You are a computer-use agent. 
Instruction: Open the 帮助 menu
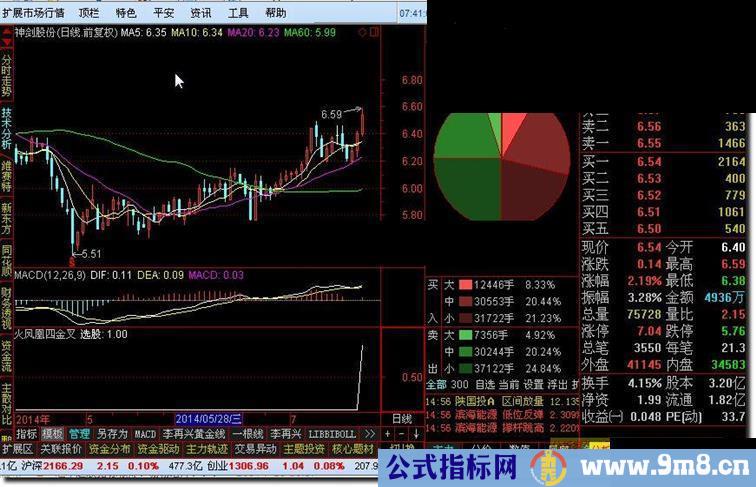[275, 13]
